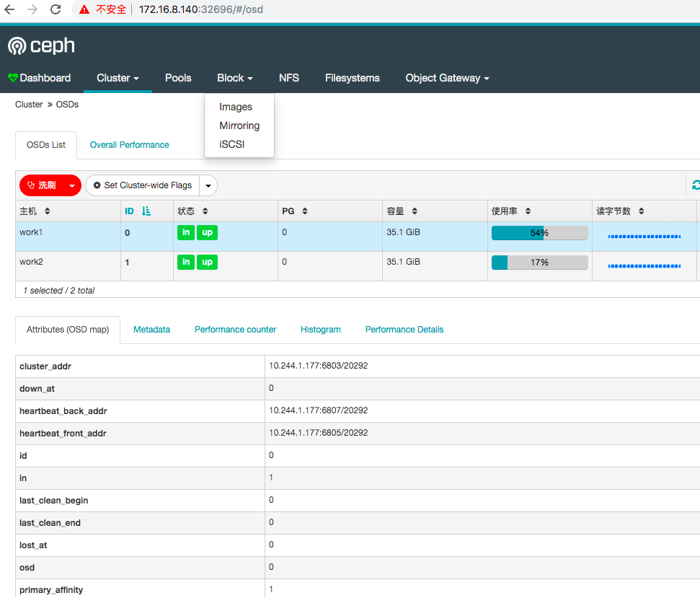The image size is (700, 598).
Task: Sort by ID using the sort icon
Action: tap(146, 211)
